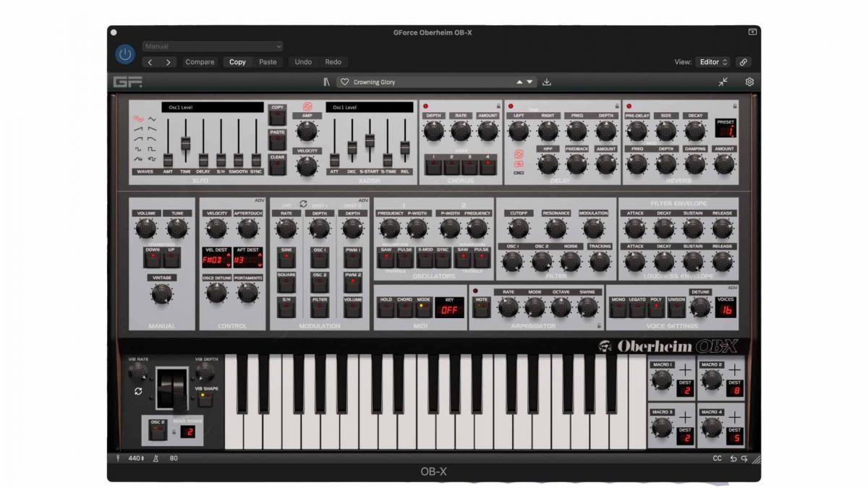Click the XLFO TIME slider
868x488 pixels.
coord(185,142)
